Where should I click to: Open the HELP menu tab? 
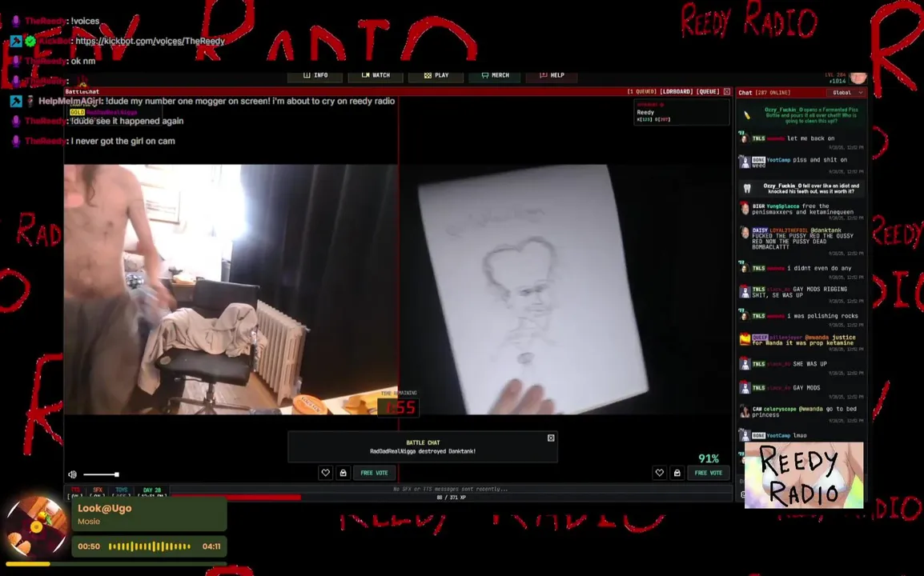tap(552, 75)
